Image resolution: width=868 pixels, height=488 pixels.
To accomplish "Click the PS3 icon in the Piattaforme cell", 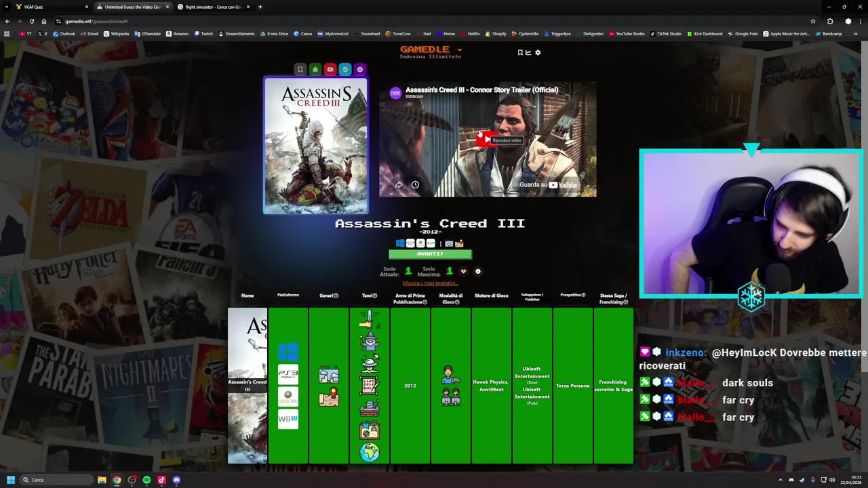I will 288,374.
